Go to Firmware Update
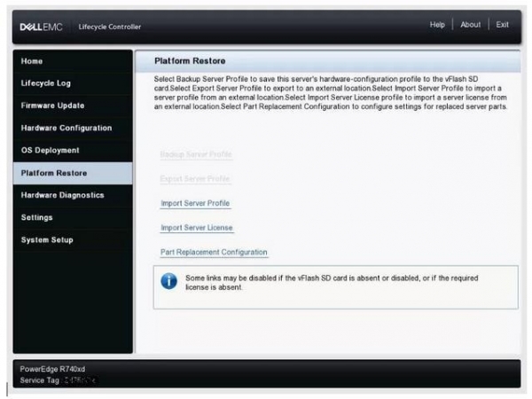This screenshot has height=399, width=532. (x=73, y=106)
